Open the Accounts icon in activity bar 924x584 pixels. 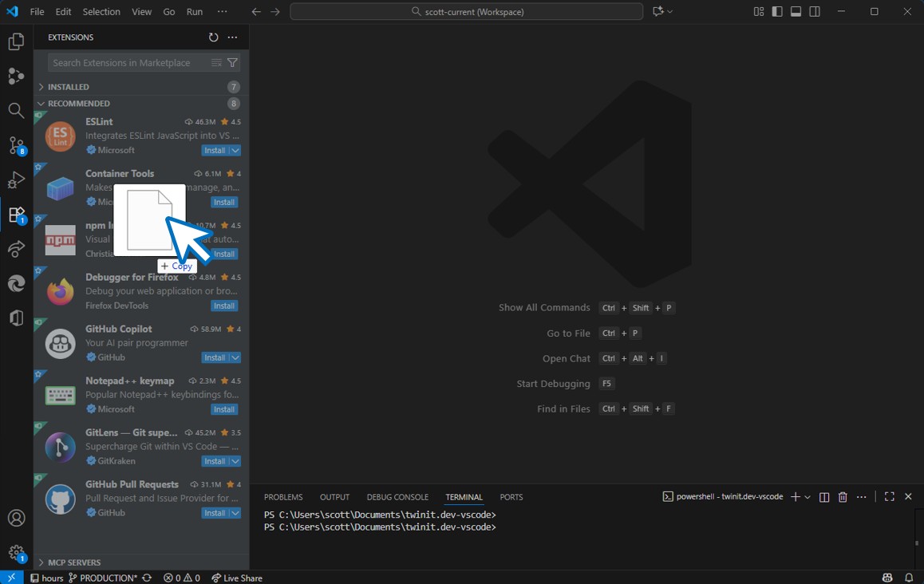pos(17,518)
